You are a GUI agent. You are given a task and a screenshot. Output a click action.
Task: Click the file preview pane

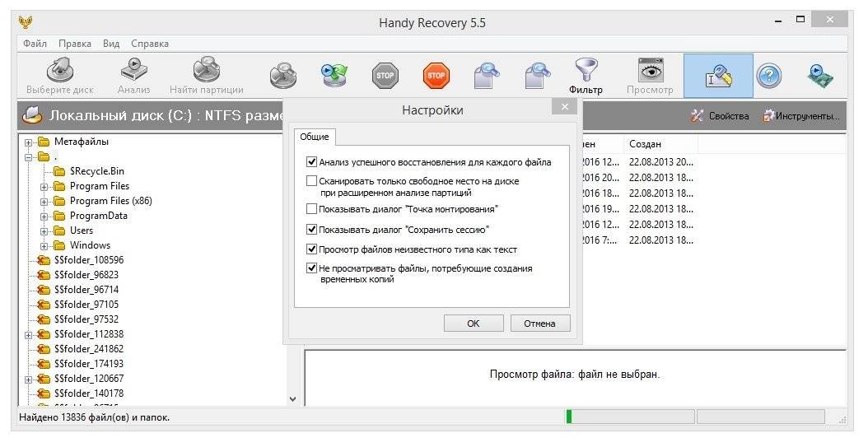(575, 377)
